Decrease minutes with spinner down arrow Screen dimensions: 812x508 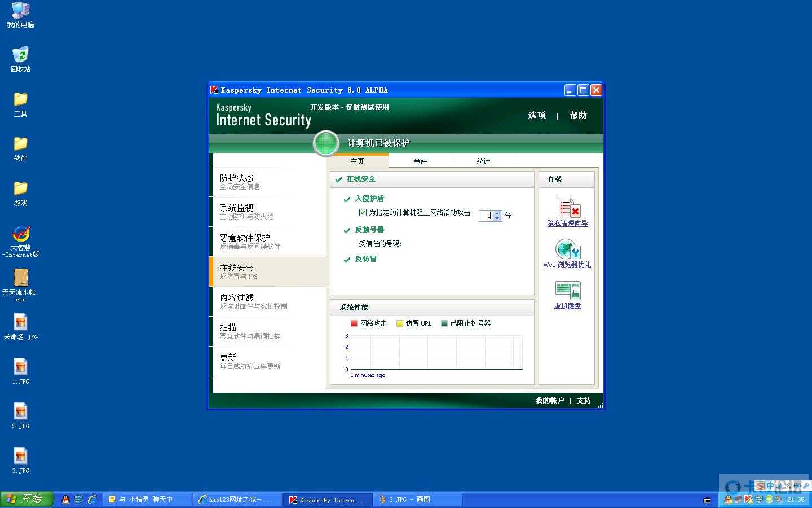click(x=497, y=218)
